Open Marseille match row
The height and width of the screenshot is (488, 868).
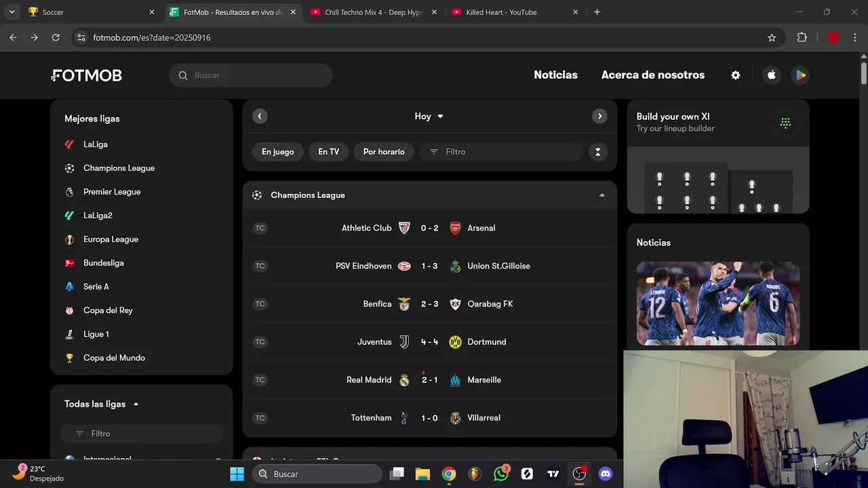tap(430, 380)
